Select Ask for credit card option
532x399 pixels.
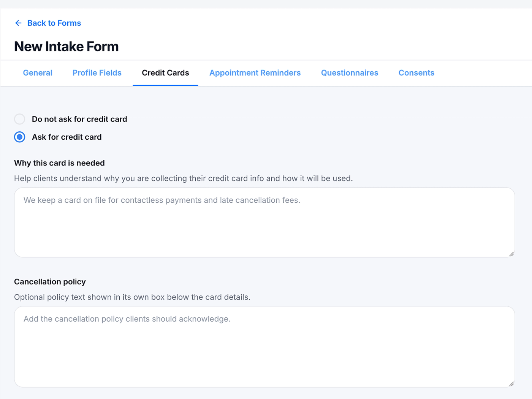click(x=20, y=137)
